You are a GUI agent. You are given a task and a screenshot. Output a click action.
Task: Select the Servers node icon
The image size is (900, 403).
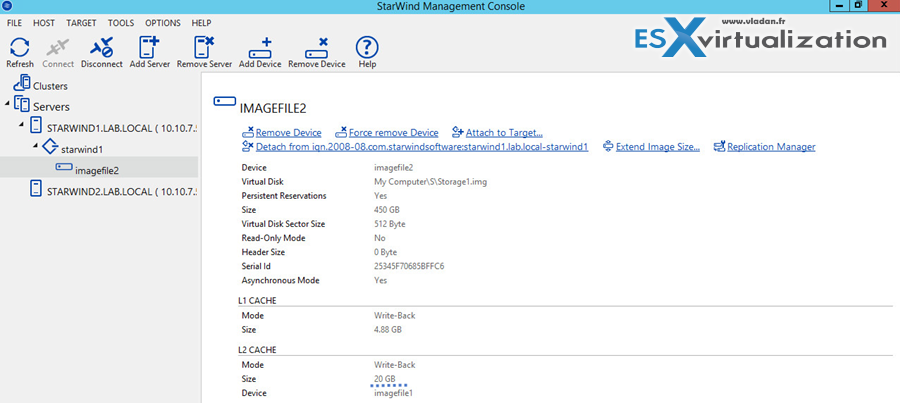21,104
